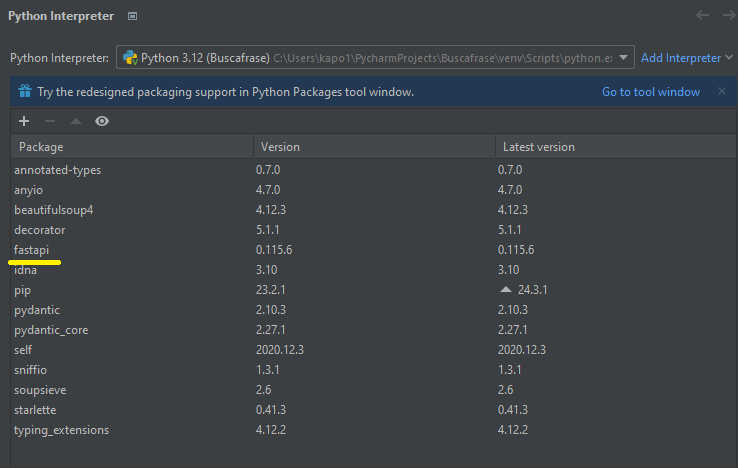Click the Python logo in interpreter field
738x469 pixels.
coord(130,57)
